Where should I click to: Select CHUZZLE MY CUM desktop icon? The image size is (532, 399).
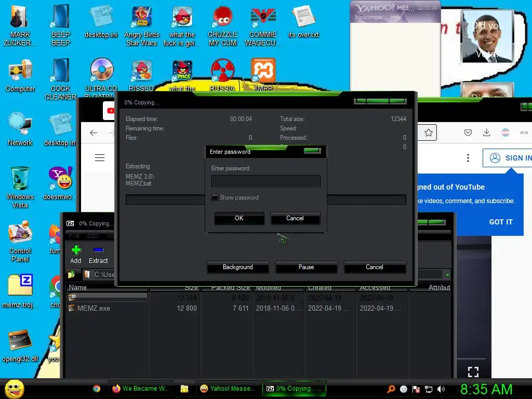click(222, 25)
